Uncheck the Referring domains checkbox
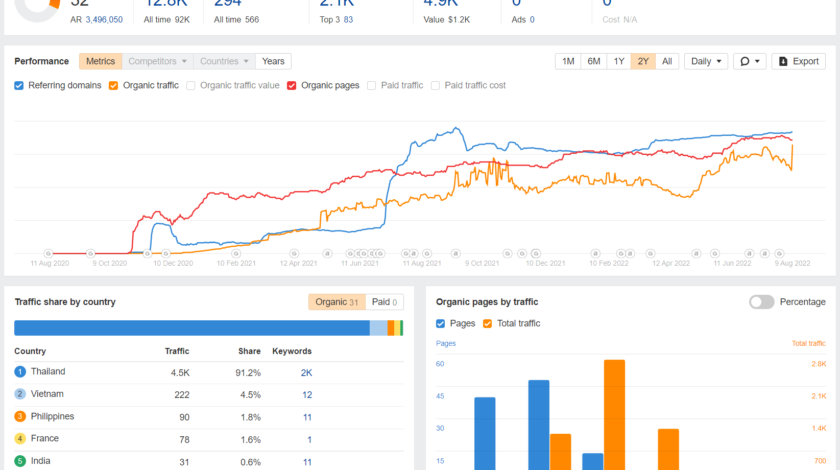The image size is (840, 470). coord(19,85)
